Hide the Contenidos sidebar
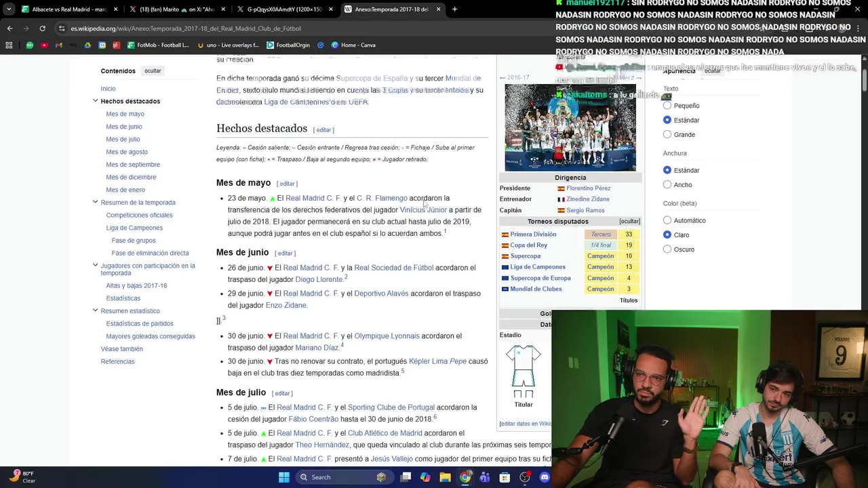The image size is (868, 488). [x=153, y=70]
